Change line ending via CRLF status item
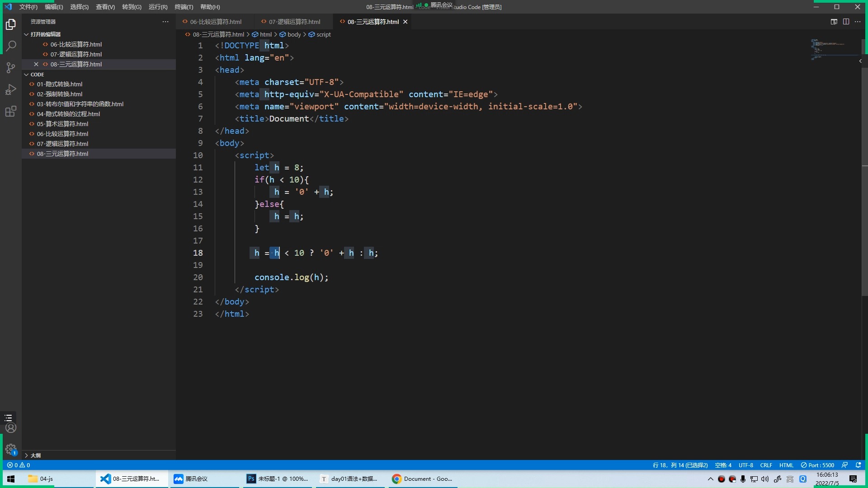The height and width of the screenshot is (488, 868). [766, 465]
